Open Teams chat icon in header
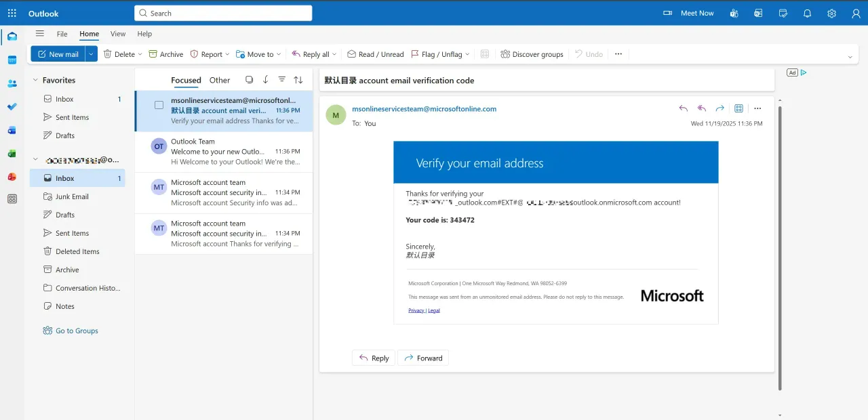The image size is (868, 420). click(x=734, y=13)
